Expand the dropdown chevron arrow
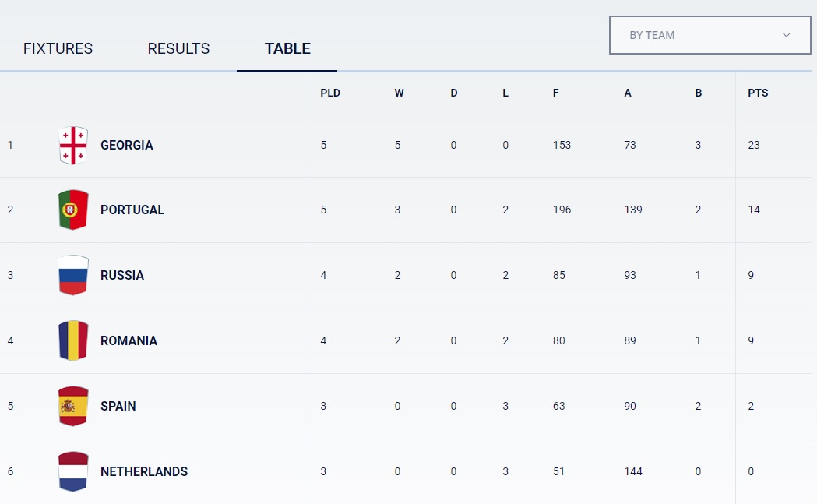The width and height of the screenshot is (817, 504). pyautogui.click(x=786, y=35)
